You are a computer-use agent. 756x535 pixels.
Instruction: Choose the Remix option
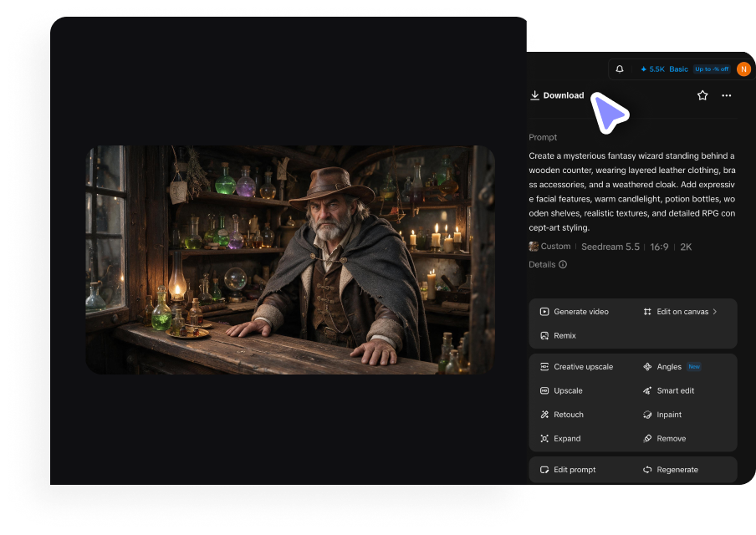(x=558, y=335)
